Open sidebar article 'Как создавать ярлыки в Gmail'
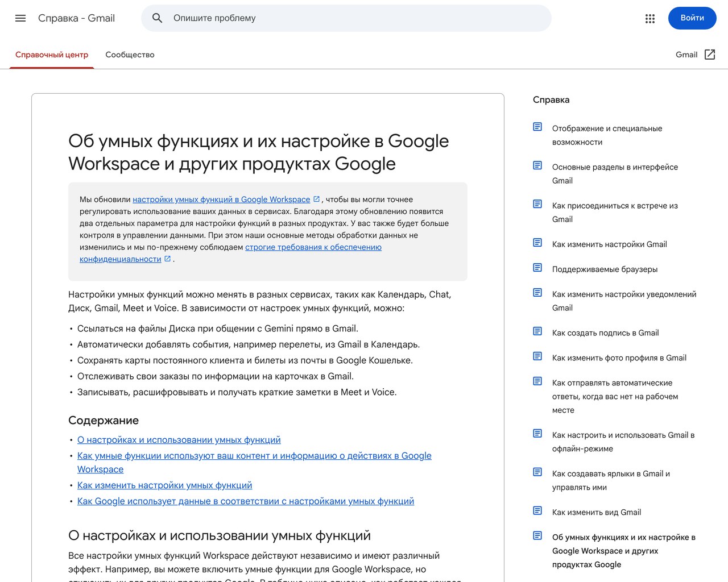Image resolution: width=728 pixels, height=582 pixels. pyautogui.click(x=611, y=481)
